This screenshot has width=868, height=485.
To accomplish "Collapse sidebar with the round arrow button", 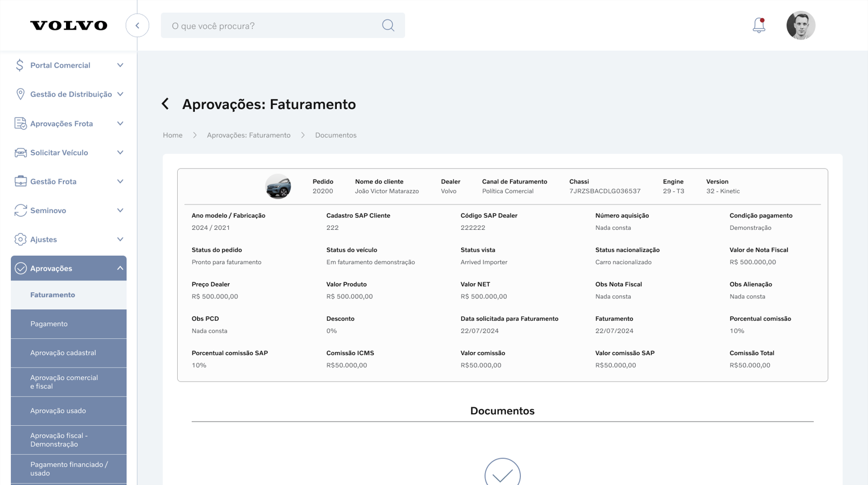I will pos(137,25).
